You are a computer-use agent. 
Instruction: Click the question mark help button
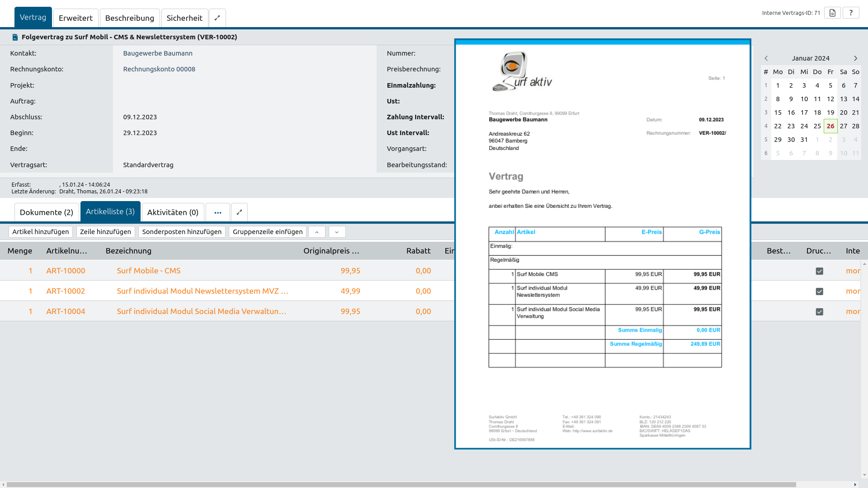[x=851, y=13]
